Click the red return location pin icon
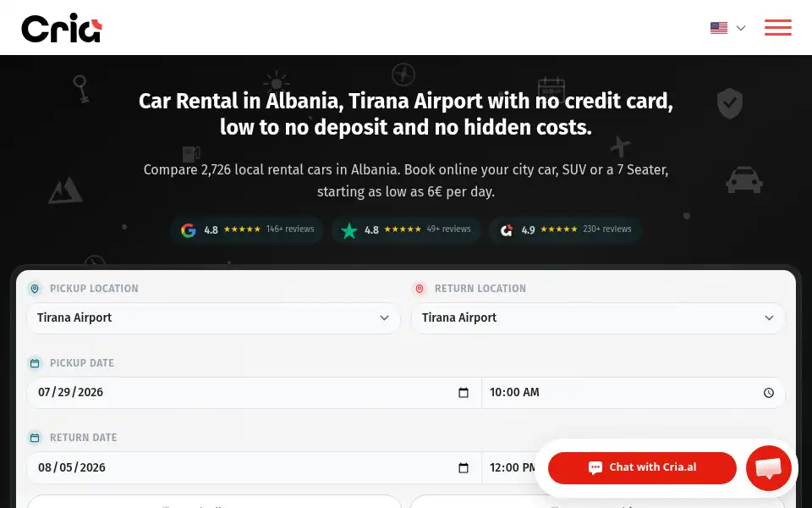 [420, 289]
